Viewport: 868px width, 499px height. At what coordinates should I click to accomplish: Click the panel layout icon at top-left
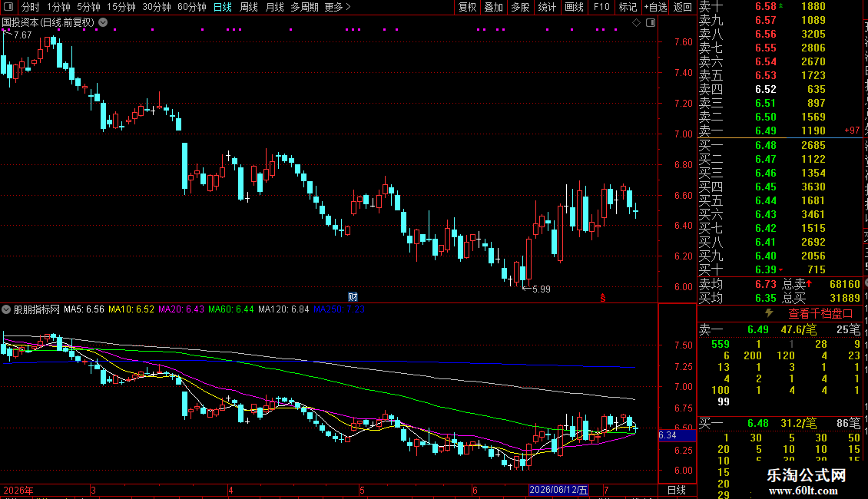[8, 7]
